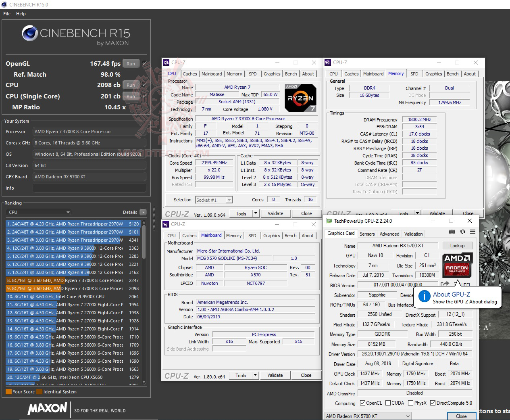Click the CPU-Z Memory window title icon

[x=328, y=63]
